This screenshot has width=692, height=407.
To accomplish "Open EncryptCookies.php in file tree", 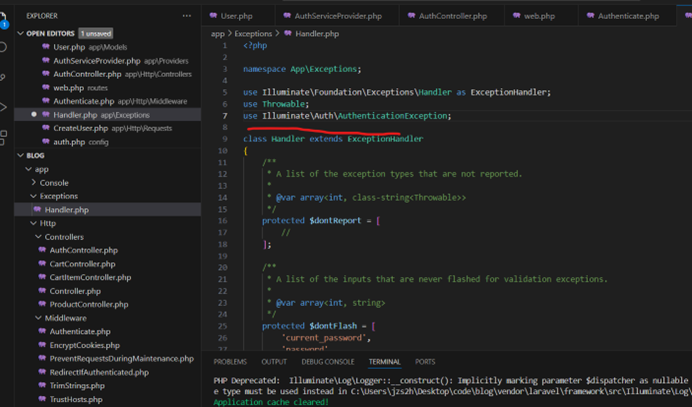I will 108,345.
